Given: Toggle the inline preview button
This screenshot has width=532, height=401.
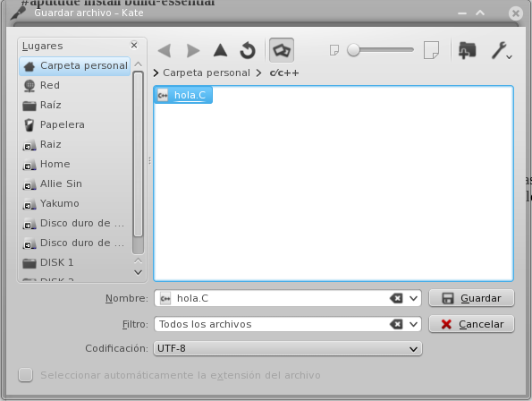Looking at the screenshot, I should coord(282,50).
